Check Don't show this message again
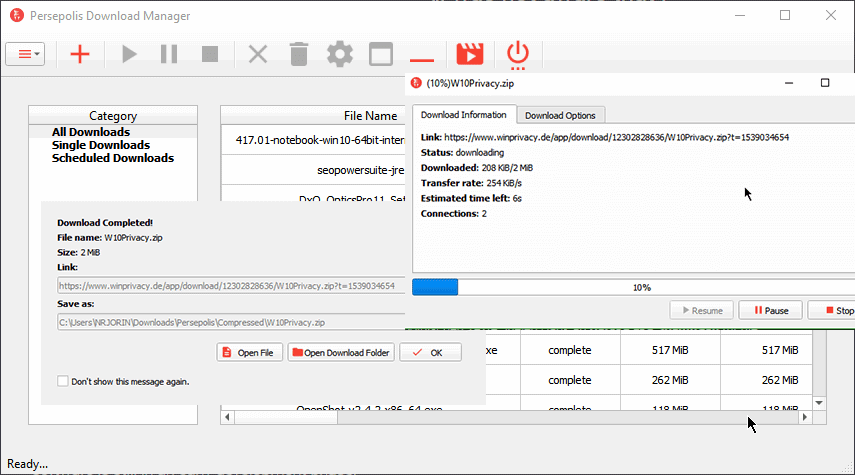855x475 pixels. 63,381
